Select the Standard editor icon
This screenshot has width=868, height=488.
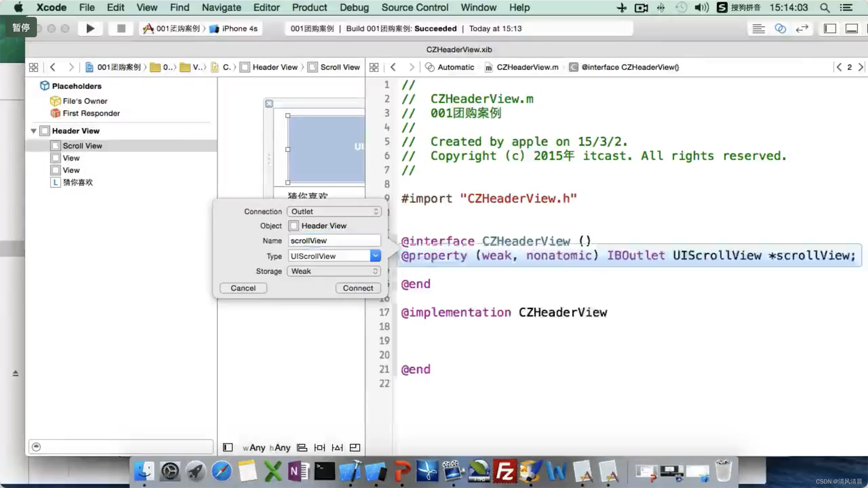tap(758, 29)
